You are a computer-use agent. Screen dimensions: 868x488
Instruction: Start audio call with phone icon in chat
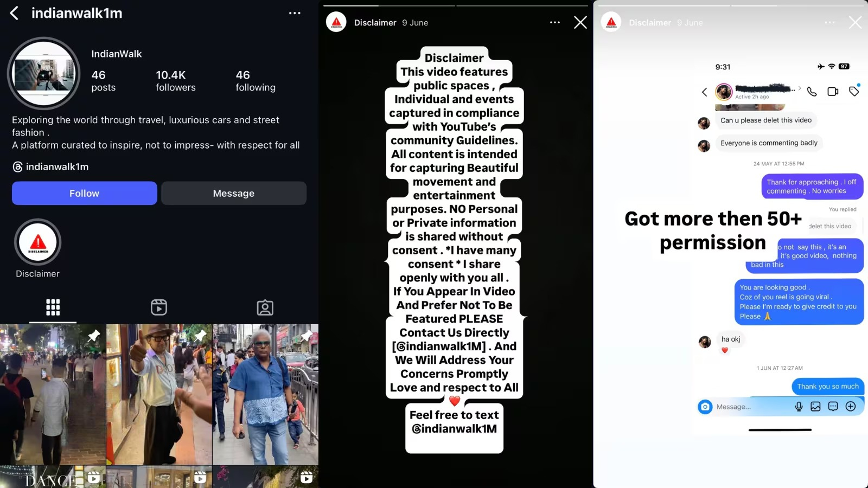point(812,92)
